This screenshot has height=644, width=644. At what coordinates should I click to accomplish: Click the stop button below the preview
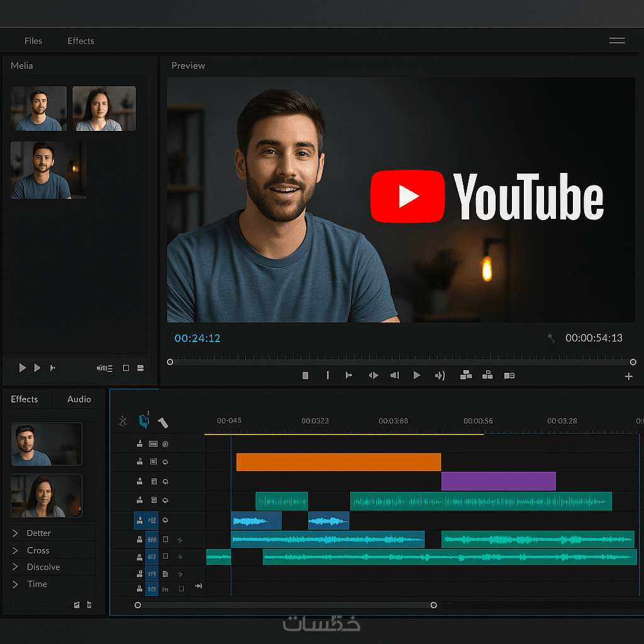pos(305,375)
